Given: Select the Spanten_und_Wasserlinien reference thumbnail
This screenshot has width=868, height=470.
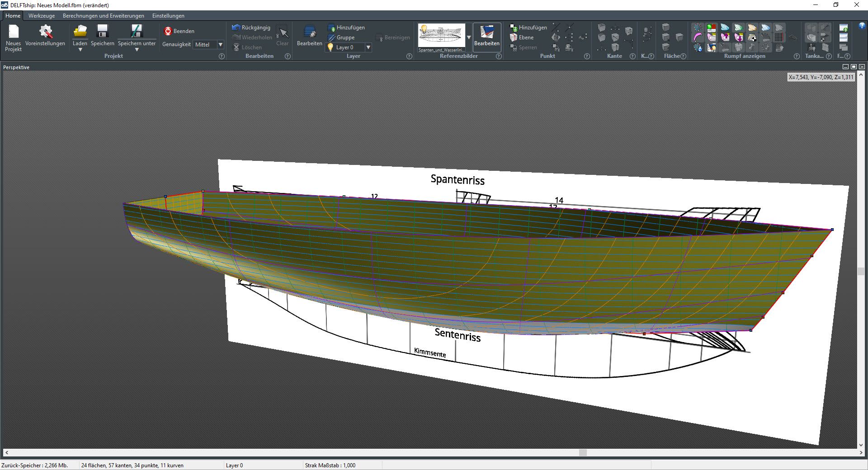Looking at the screenshot, I should 442,37.
